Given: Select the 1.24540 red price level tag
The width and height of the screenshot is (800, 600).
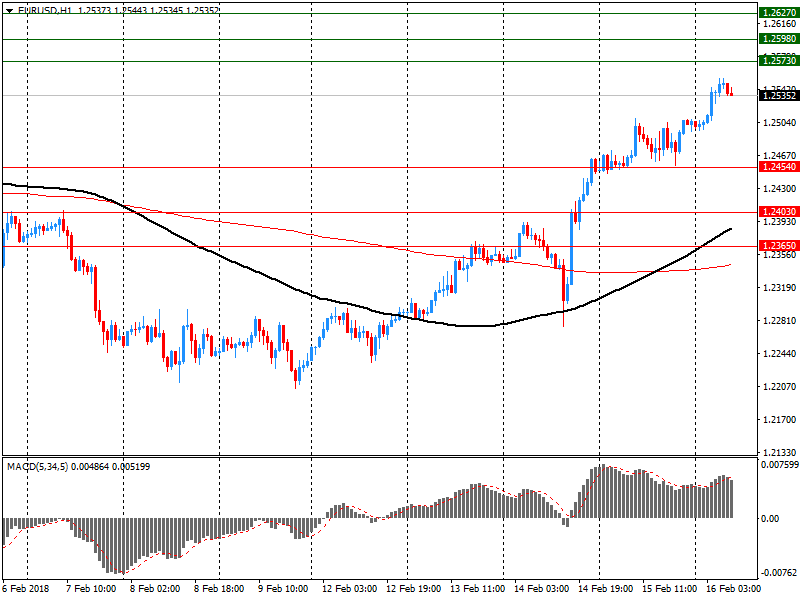Looking at the screenshot, I should pyautogui.click(x=778, y=167).
